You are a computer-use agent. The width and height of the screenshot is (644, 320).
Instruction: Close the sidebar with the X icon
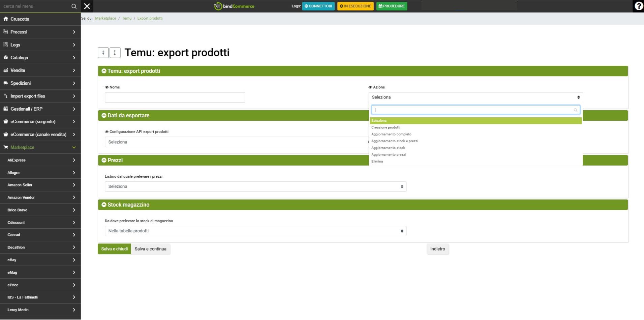pos(87,6)
